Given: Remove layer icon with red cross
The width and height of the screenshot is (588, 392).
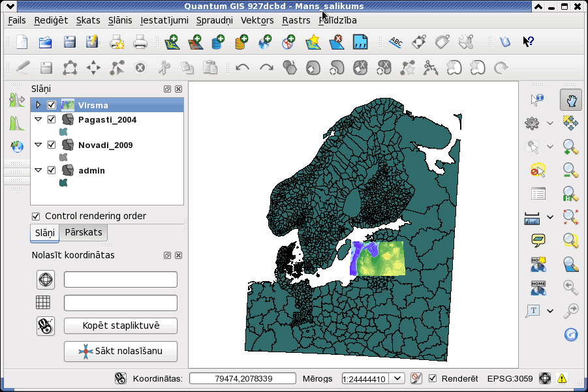Looking at the screenshot, I should (336, 42).
